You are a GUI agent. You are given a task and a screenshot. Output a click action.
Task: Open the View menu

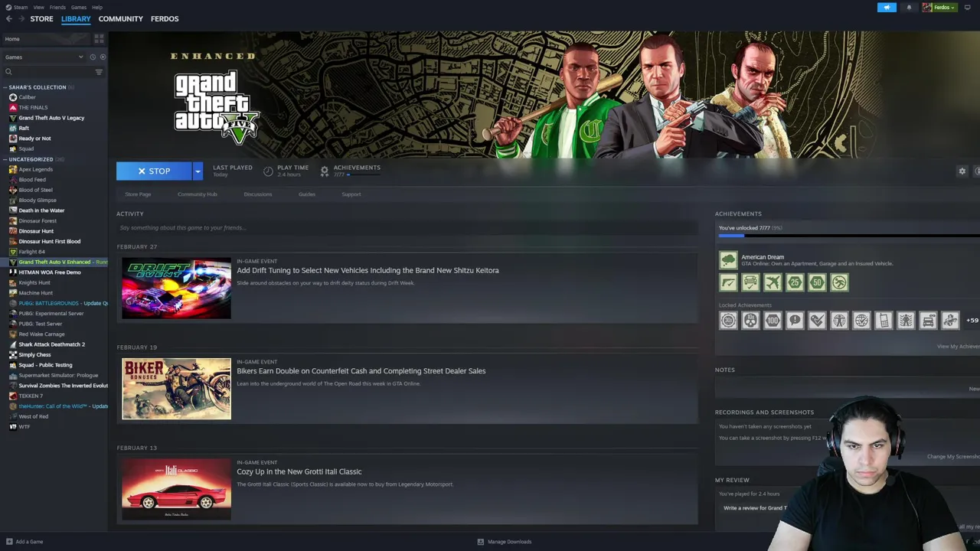38,7
